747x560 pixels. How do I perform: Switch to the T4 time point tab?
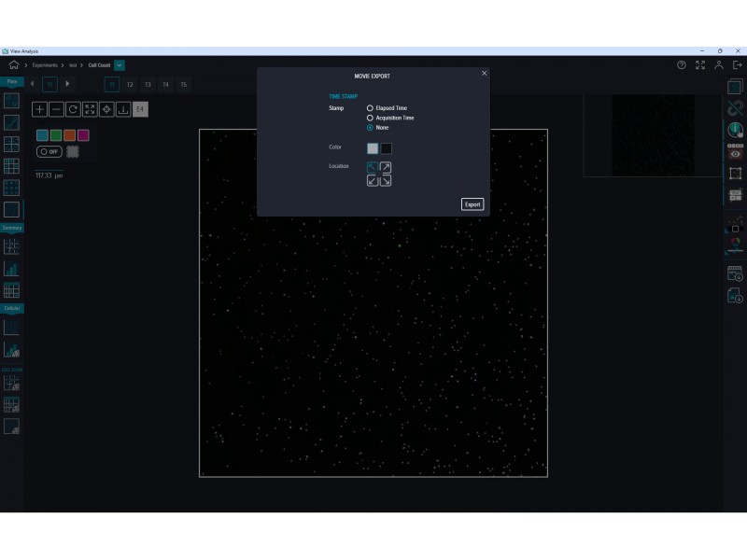pyautogui.click(x=166, y=85)
